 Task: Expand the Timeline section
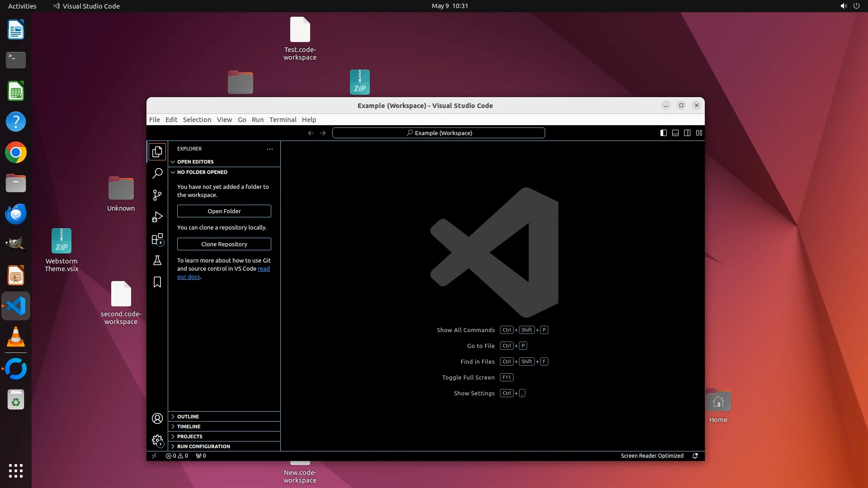(x=189, y=427)
